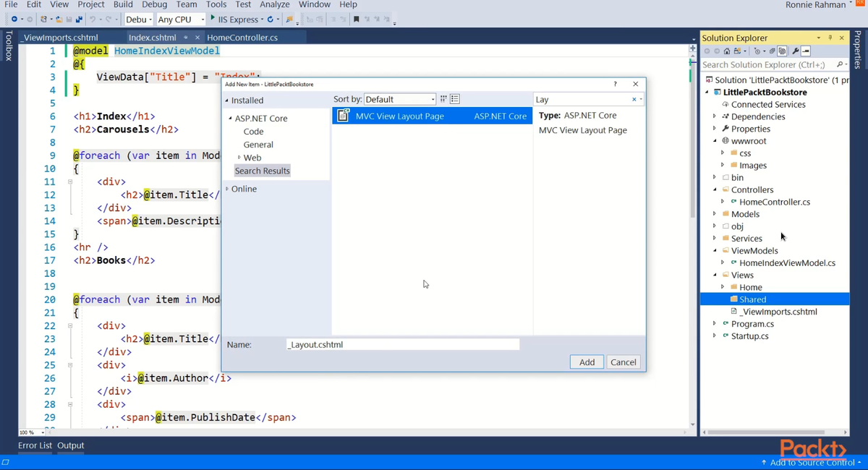Open the Build menu
Screen dimensions: 868x470
[x=123, y=4]
